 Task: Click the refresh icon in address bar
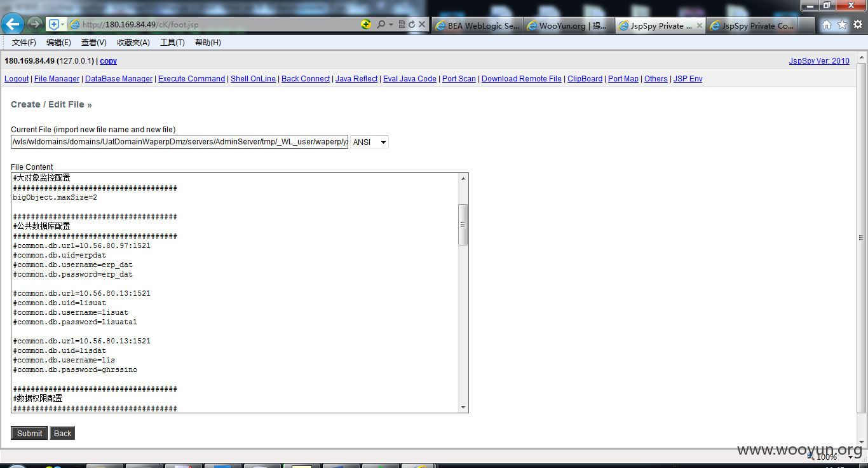[411, 24]
